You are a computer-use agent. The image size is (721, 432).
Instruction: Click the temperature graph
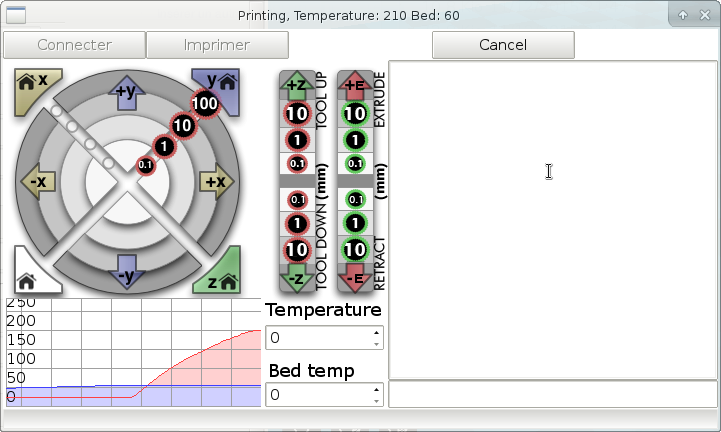(133, 352)
